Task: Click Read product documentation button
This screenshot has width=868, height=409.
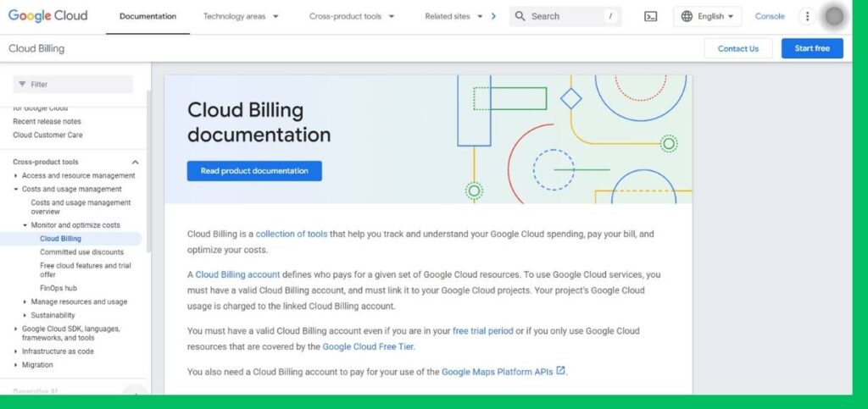Action: point(254,171)
